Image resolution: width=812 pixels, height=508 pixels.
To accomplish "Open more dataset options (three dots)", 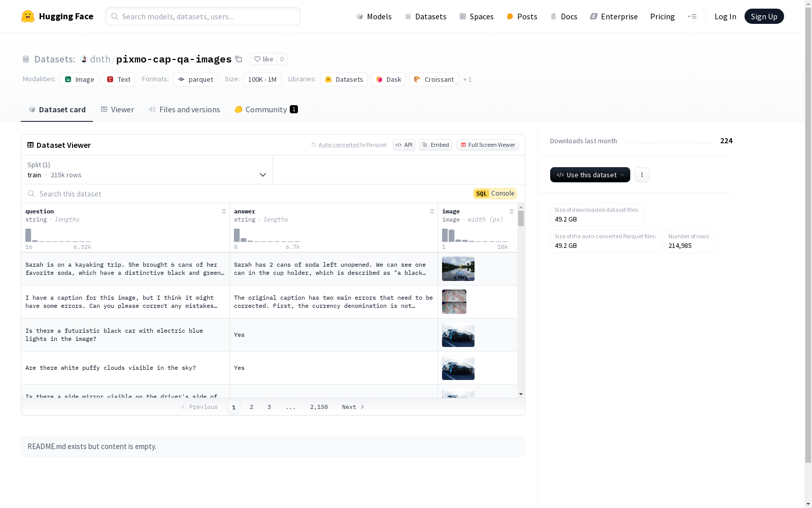I will tap(642, 175).
